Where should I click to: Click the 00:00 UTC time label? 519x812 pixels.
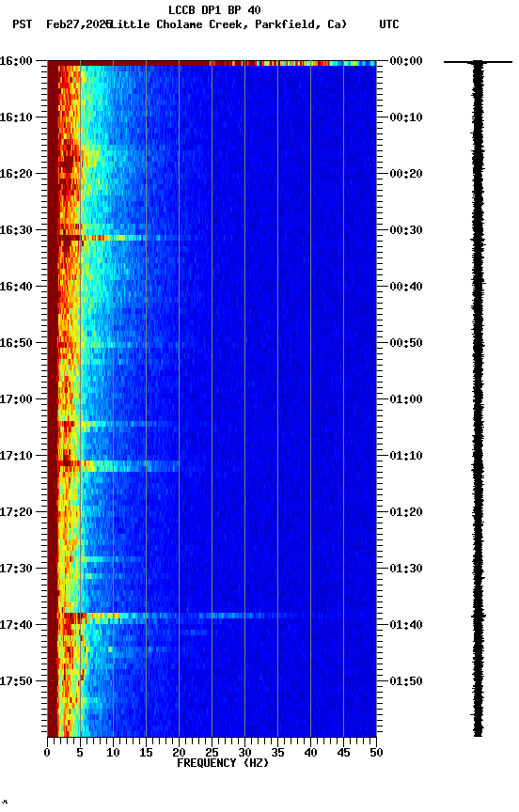(406, 61)
